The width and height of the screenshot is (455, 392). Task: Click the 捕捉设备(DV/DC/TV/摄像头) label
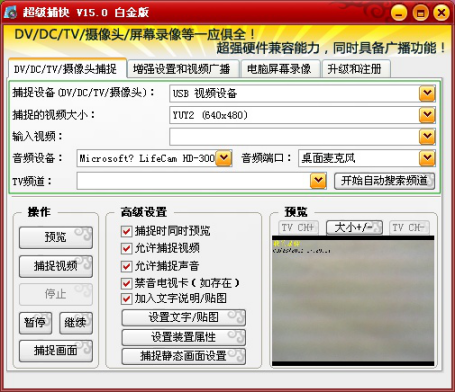point(84,92)
